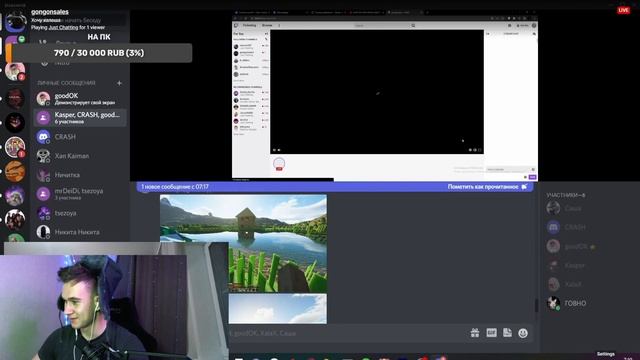Click the 790 / 30 000 RUB donation progress bar

(99, 53)
